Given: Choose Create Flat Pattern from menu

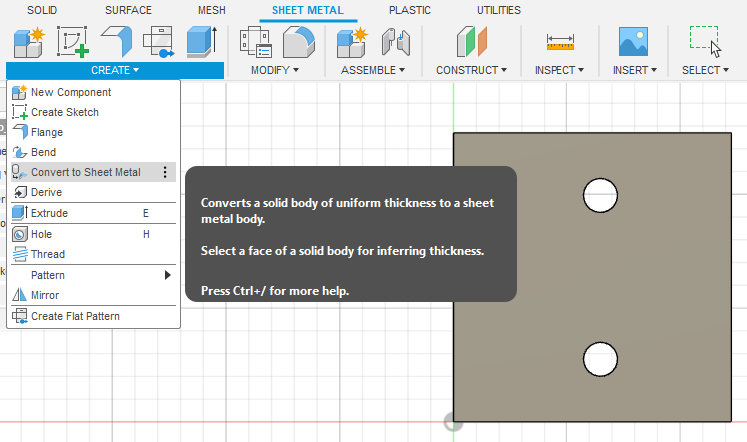Looking at the screenshot, I should 75,317.
